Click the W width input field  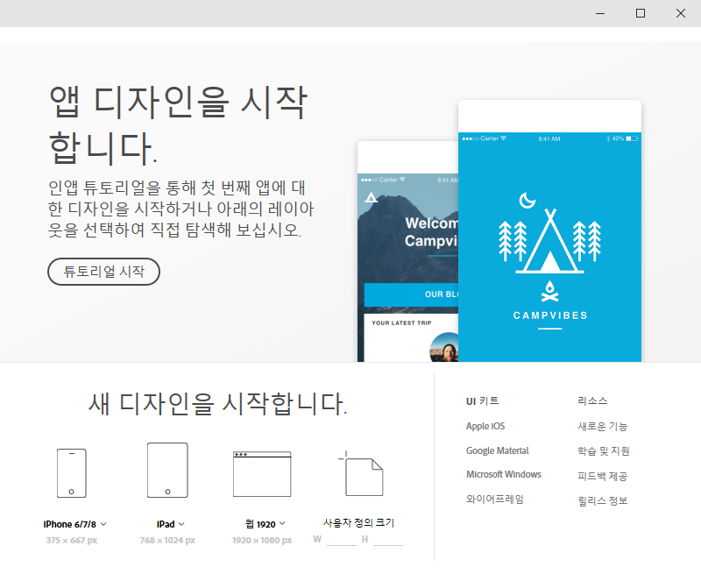(x=340, y=541)
